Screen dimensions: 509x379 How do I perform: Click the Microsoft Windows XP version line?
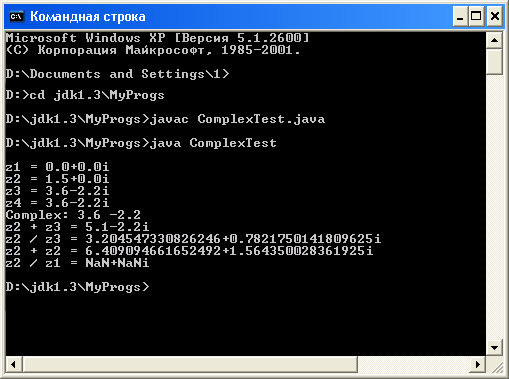(157, 38)
